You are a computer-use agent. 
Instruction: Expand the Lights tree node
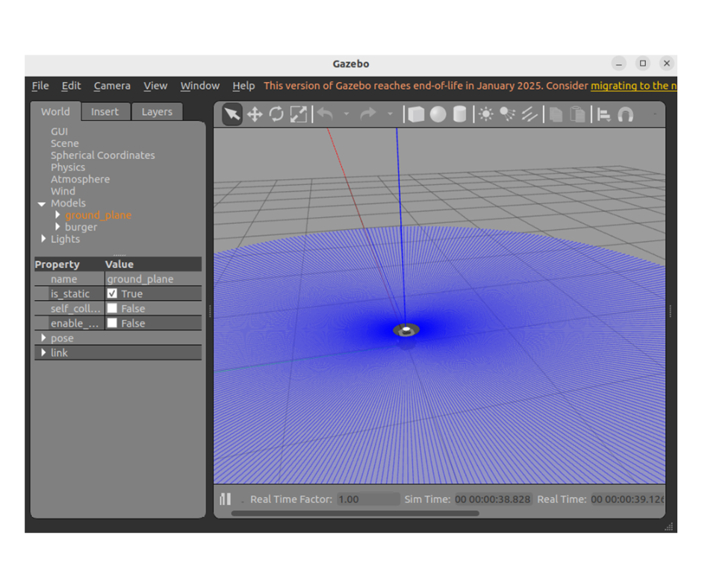43,239
